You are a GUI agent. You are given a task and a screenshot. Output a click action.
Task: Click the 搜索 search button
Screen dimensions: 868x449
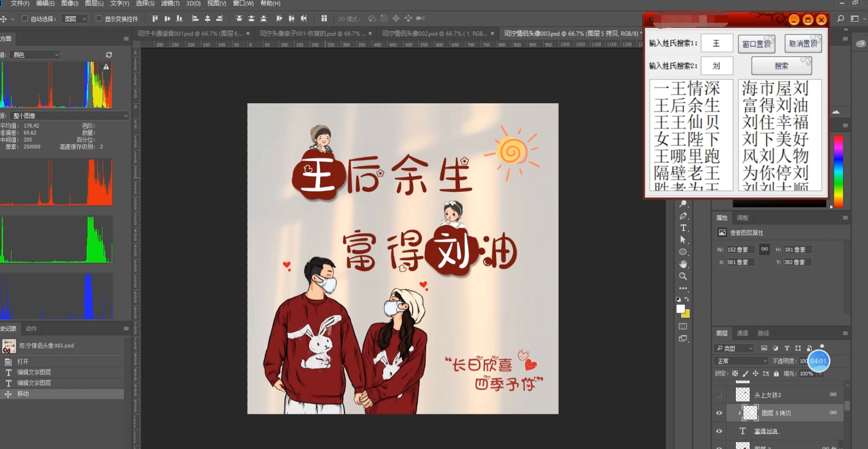tap(781, 66)
